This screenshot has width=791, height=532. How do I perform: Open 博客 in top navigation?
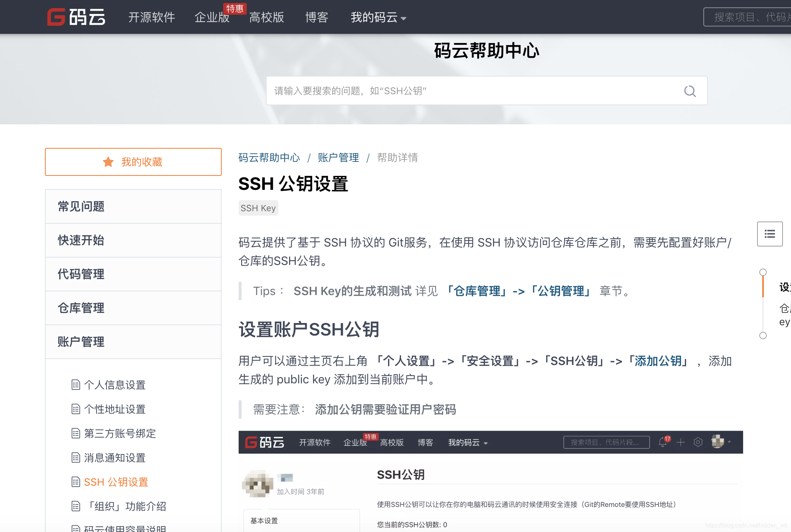click(x=317, y=17)
